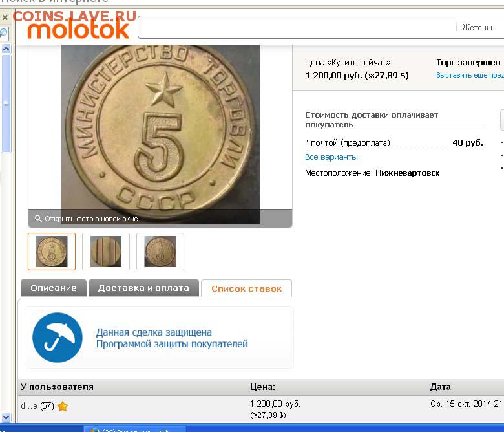Click the Выставить еще link
The width and height of the screenshot is (504, 432).
tap(470, 75)
